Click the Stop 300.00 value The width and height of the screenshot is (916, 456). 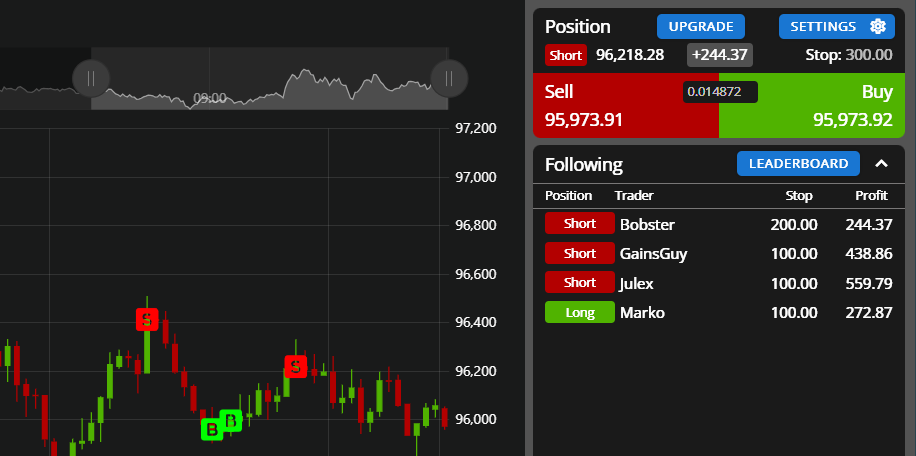point(849,55)
